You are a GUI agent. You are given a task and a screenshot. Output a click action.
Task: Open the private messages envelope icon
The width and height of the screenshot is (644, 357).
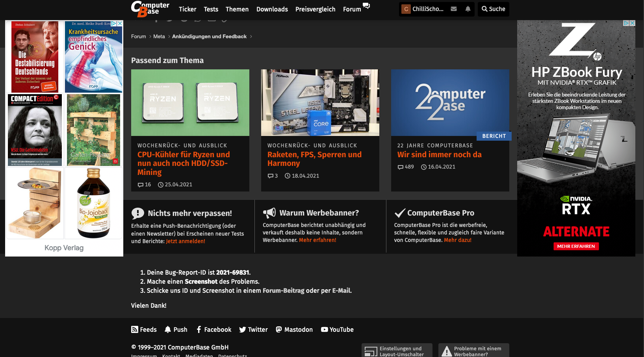(454, 9)
